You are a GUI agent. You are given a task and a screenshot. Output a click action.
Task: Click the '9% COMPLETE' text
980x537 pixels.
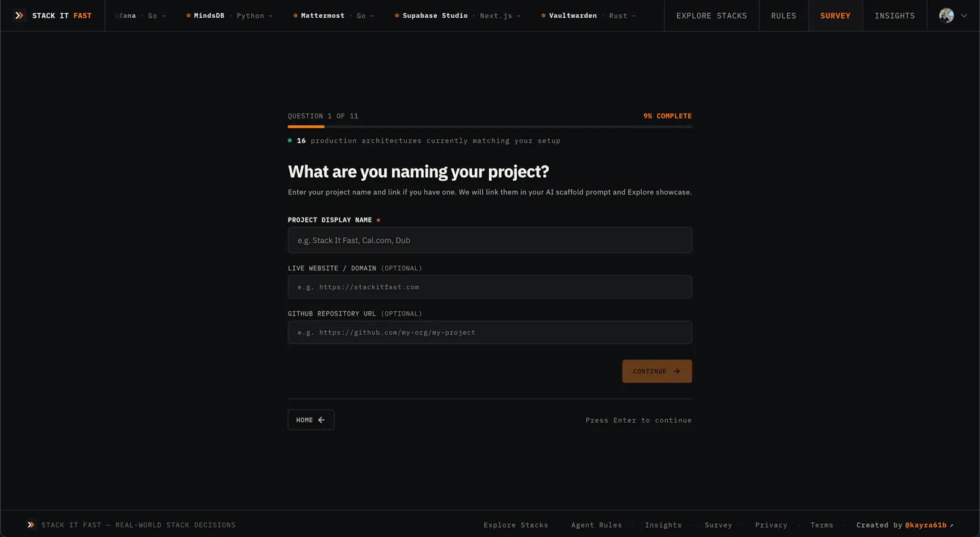point(667,116)
